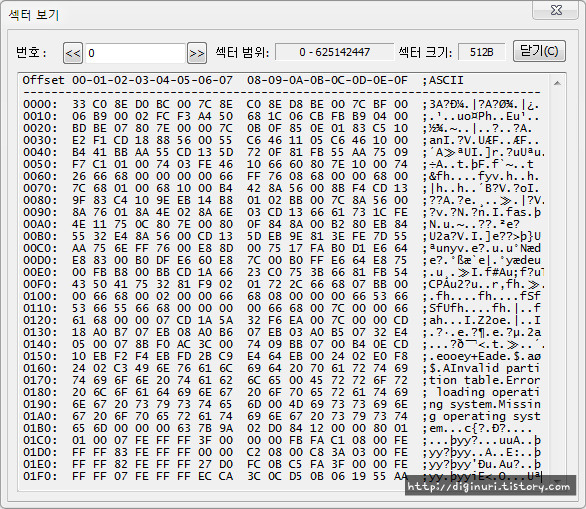This screenshot has height=509, width=586.
Task: Click the 00C0: offset row label
Action: 40,248
